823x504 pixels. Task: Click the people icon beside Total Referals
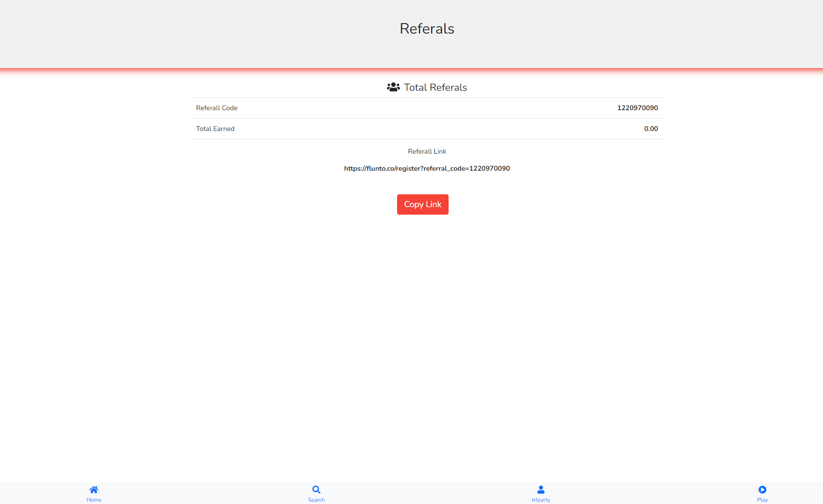coord(393,87)
